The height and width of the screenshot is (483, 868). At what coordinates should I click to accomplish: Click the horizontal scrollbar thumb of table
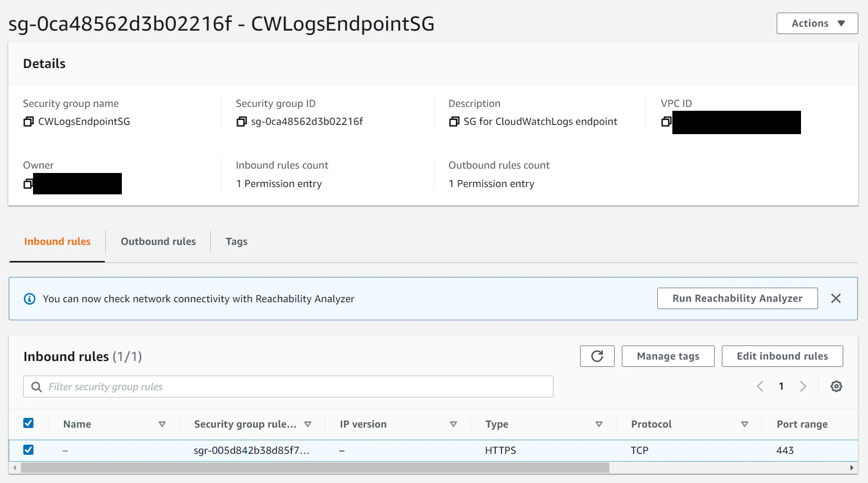[315, 468]
